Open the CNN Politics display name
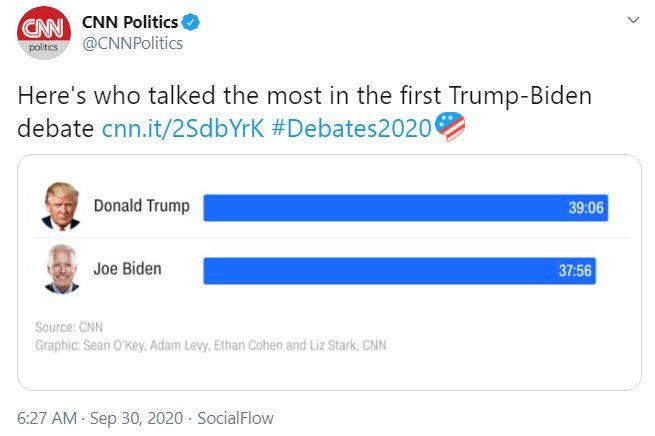The image size is (655, 436). click(130, 22)
